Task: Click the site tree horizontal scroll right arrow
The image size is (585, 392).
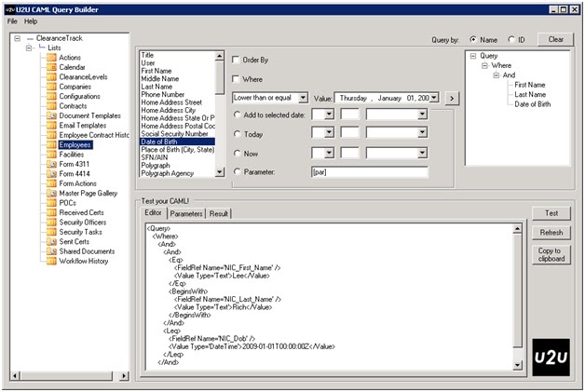Action: [x=124, y=375]
